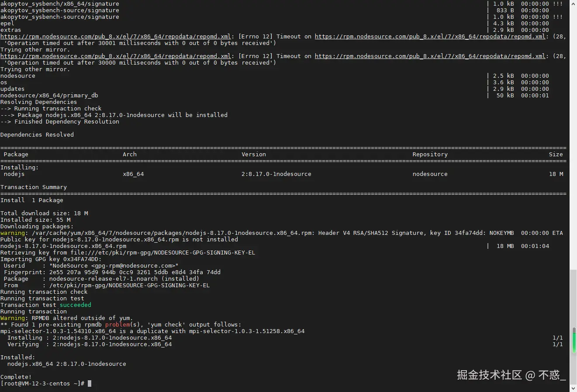Image resolution: width=577 pixels, height=392 pixels.
Task: Click 'Public key for nodejs' not installed line
Action: point(119,240)
